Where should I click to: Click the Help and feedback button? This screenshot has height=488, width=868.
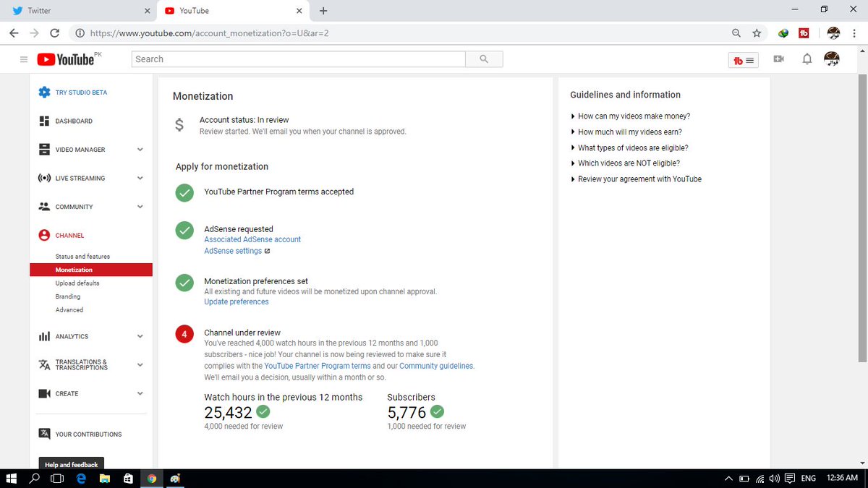(x=72, y=465)
